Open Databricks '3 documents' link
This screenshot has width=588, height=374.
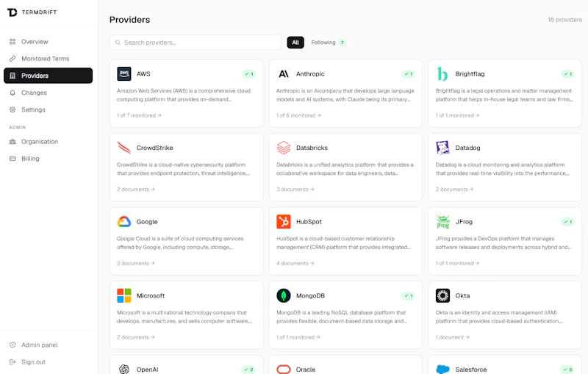tap(295, 190)
